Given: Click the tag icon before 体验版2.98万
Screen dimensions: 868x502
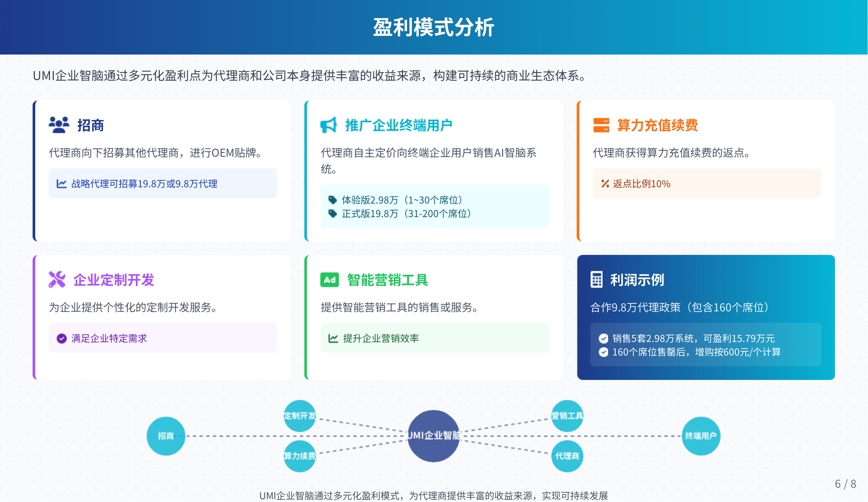Looking at the screenshot, I should 333,200.
